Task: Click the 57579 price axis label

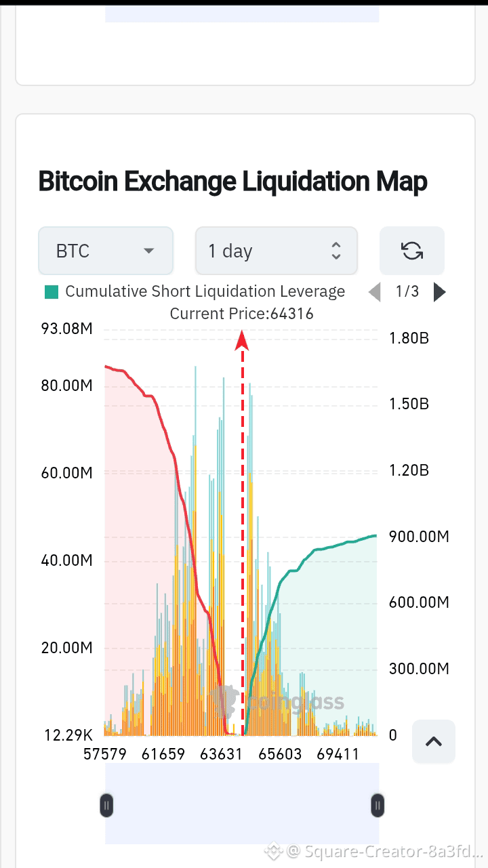Action: point(105,754)
